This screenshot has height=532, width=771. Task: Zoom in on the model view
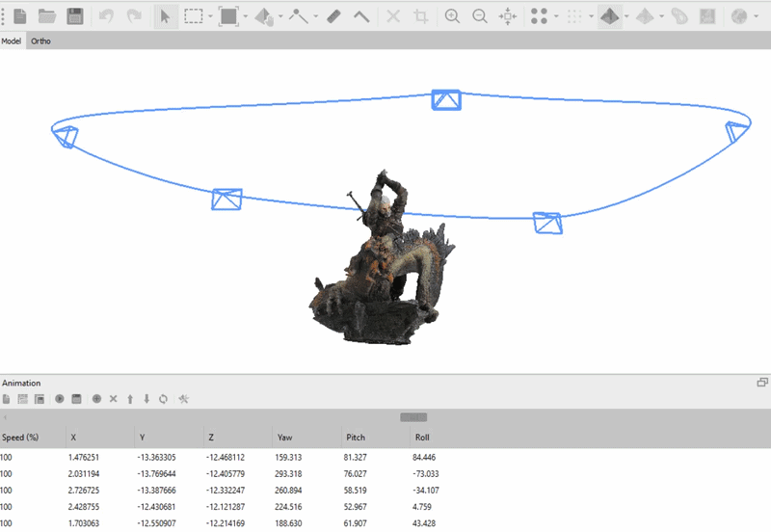point(452,16)
